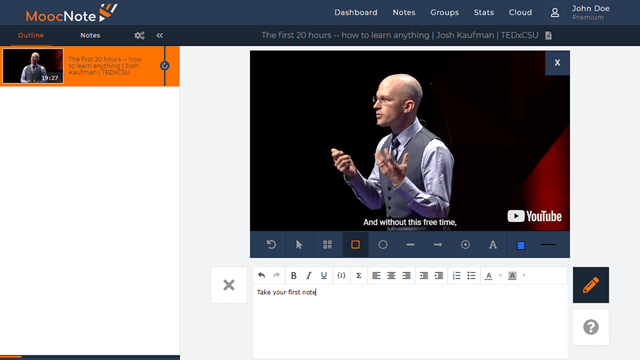
Task: Save the note with pencil button
Action: coord(591,285)
